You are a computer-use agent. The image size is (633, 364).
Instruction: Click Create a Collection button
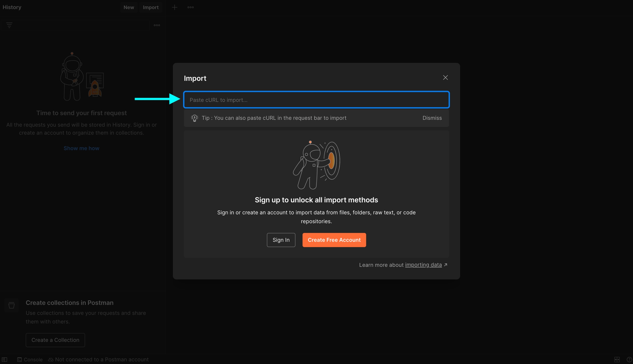55,340
